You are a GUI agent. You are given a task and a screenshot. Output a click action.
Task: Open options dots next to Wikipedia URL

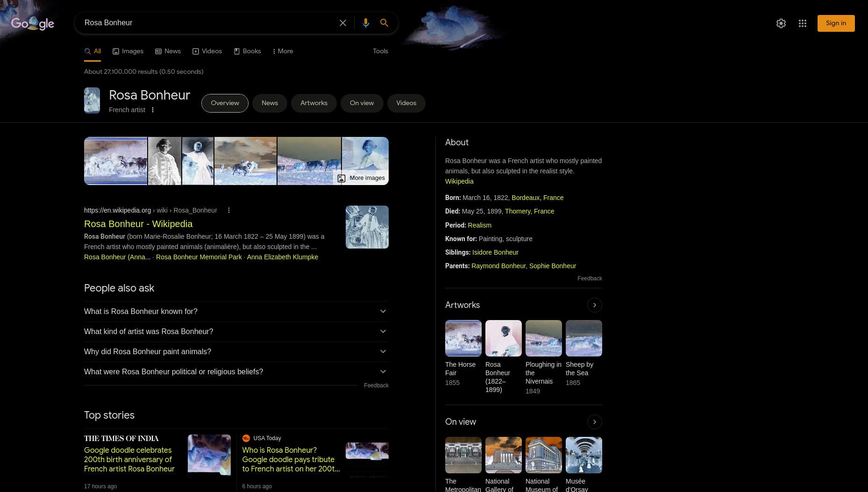(x=229, y=210)
